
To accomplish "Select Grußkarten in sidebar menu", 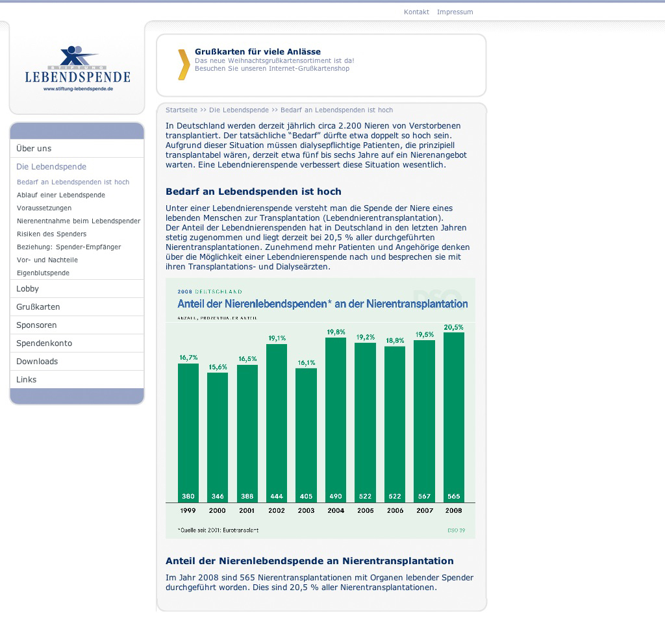I will point(77,307).
